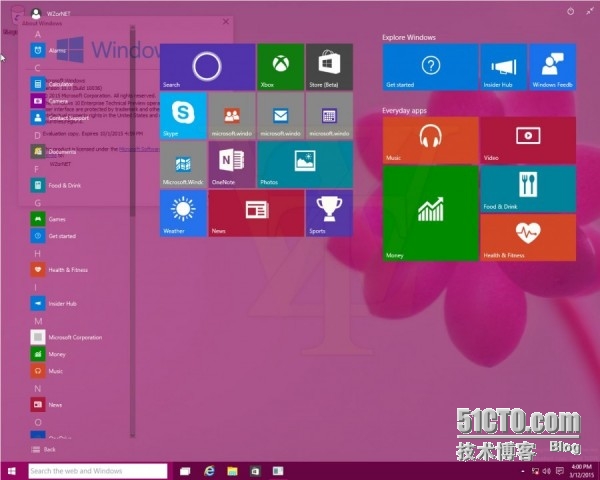
Task: Click the Everyday apps group header
Action: (x=404, y=111)
